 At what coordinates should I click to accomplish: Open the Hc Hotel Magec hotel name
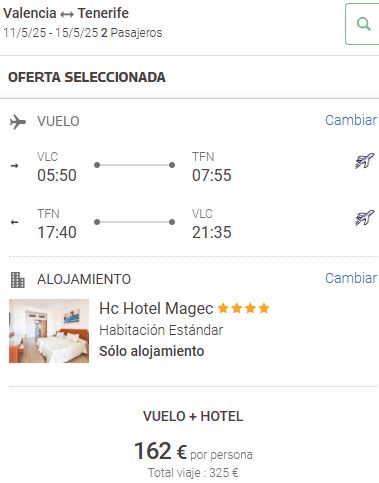pyautogui.click(x=156, y=309)
